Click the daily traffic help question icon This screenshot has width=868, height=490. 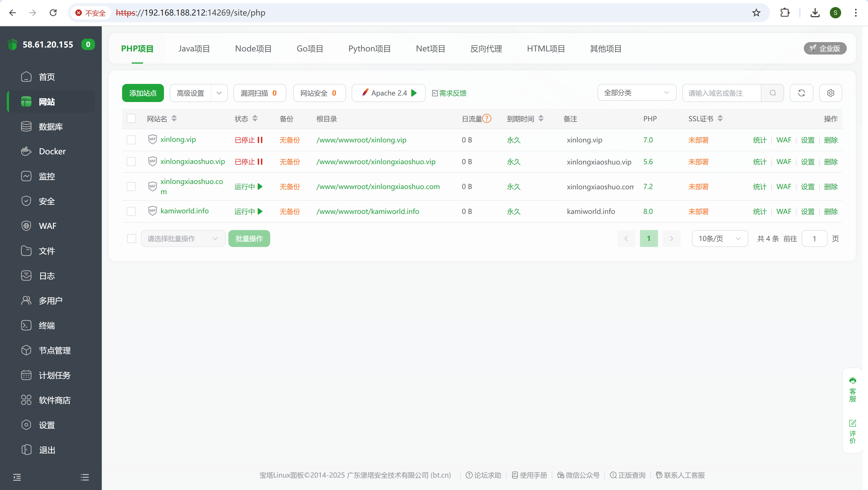point(486,118)
